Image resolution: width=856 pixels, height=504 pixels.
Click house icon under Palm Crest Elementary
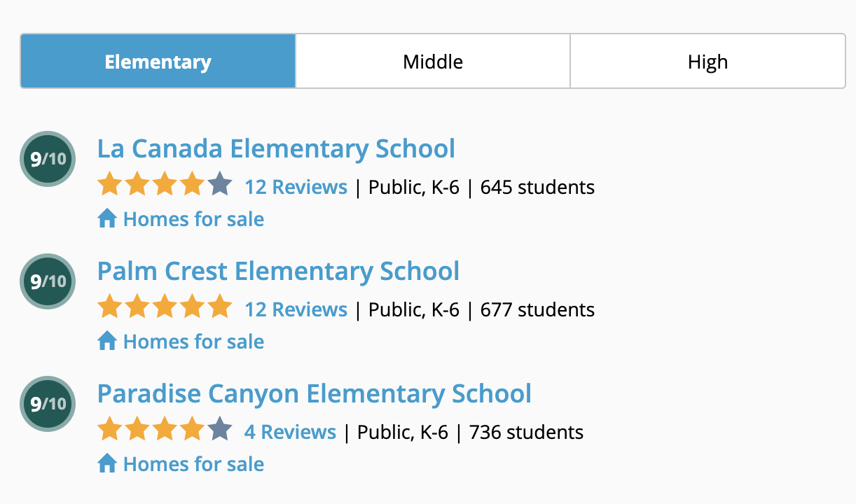(107, 342)
